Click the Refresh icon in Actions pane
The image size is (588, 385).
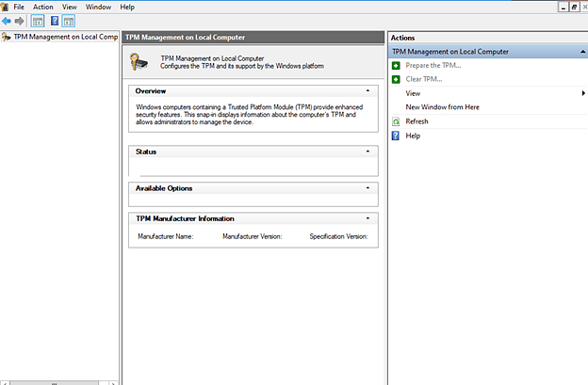[396, 121]
